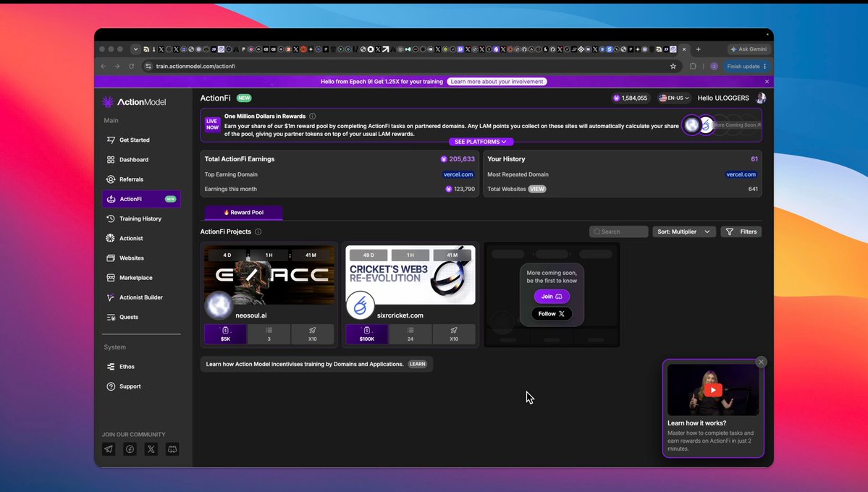Screen dimensions: 868x492
Task: Click the info icon next to ActionFi Projects
Action: click(x=258, y=232)
